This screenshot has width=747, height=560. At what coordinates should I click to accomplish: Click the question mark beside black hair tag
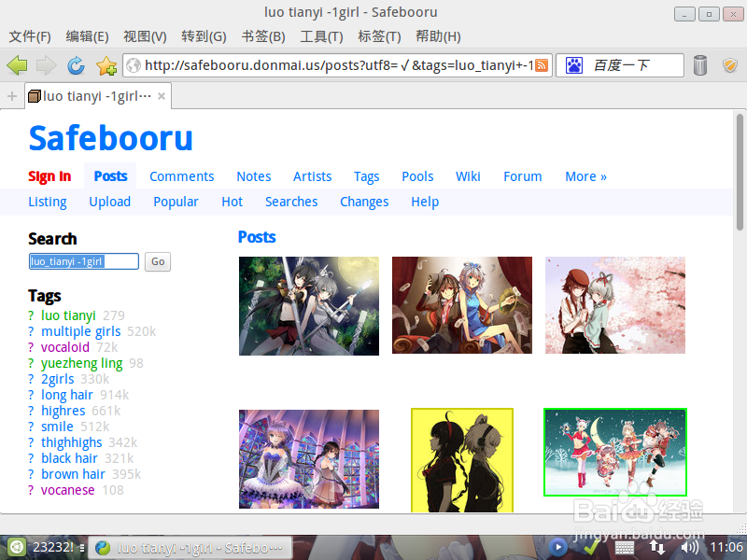coord(31,458)
